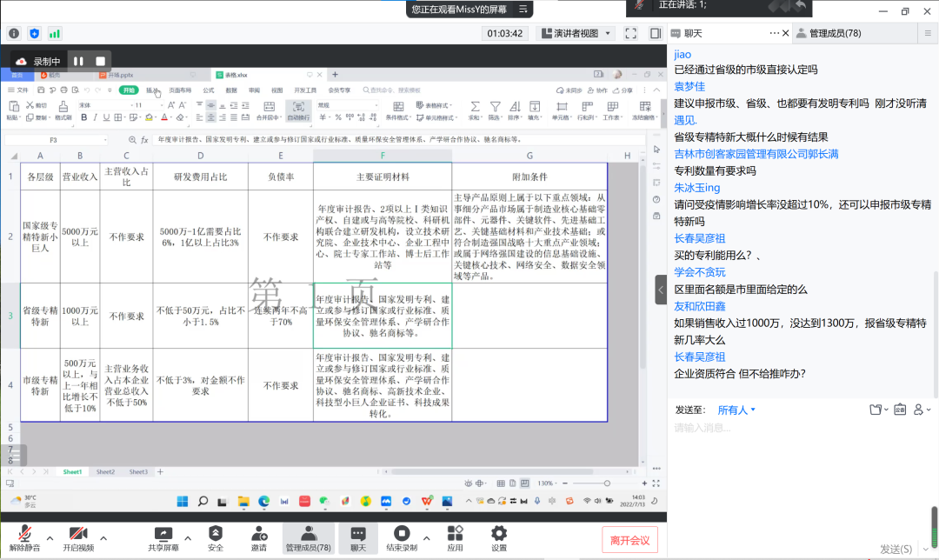This screenshot has height=560, width=939.
Task: Click the WPS zoom slider handle
Action: [607, 483]
